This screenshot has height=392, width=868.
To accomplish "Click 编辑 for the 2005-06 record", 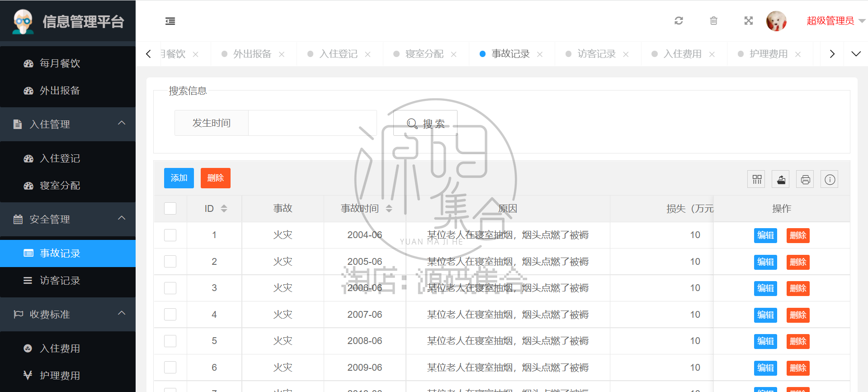I will (x=765, y=262).
